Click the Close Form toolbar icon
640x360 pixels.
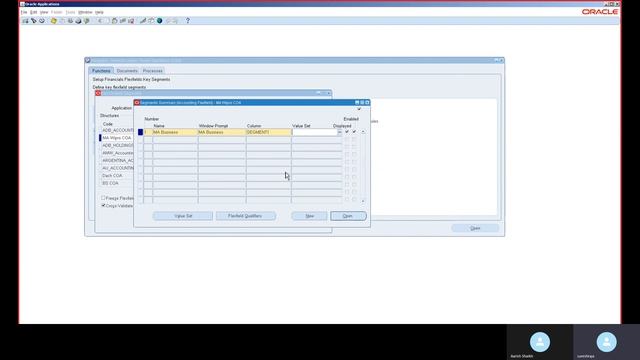86,20
